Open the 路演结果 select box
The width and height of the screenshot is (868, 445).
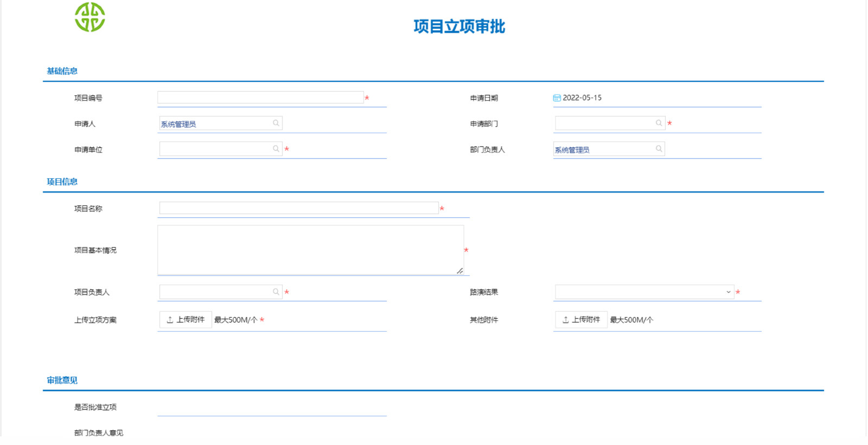click(644, 292)
